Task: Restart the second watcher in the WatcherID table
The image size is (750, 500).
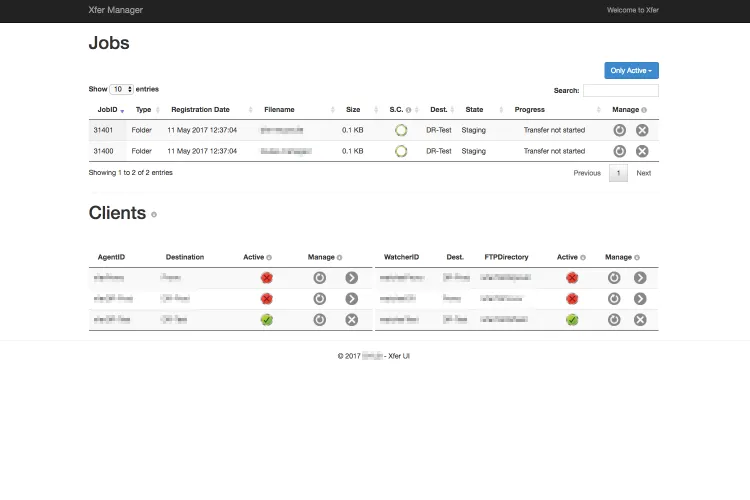Action: tap(614, 299)
